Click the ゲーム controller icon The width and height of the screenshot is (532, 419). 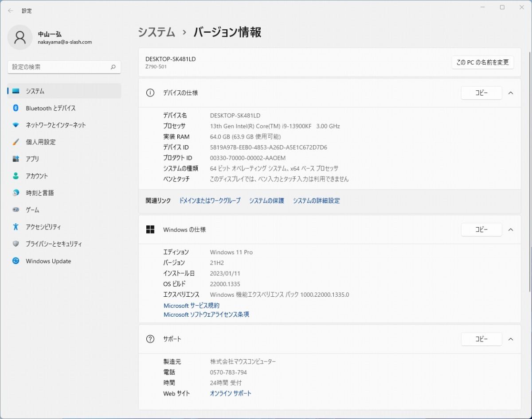click(16, 210)
